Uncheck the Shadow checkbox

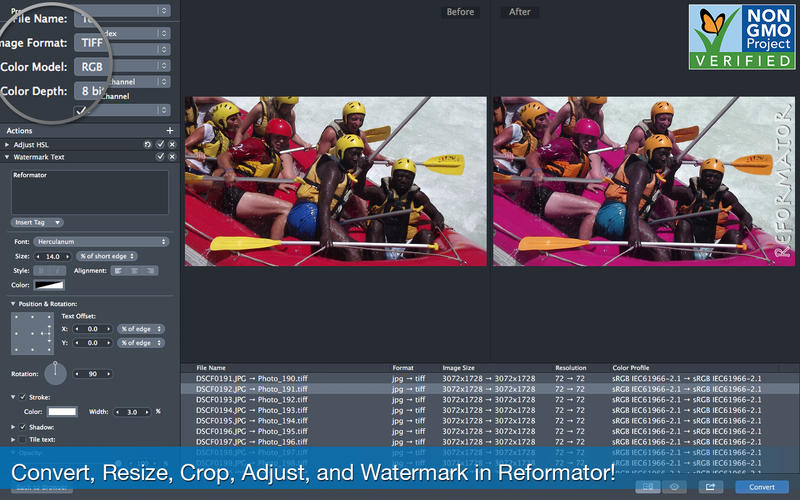point(23,427)
